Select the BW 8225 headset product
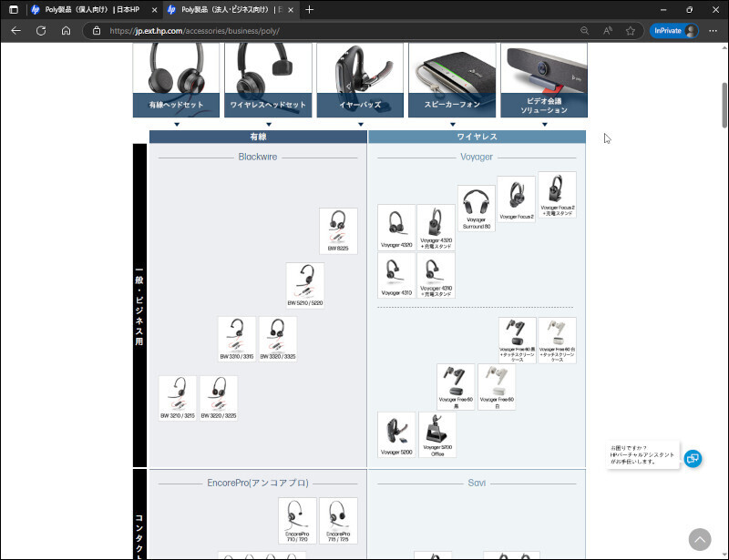729x560 pixels. pos(338,231)
